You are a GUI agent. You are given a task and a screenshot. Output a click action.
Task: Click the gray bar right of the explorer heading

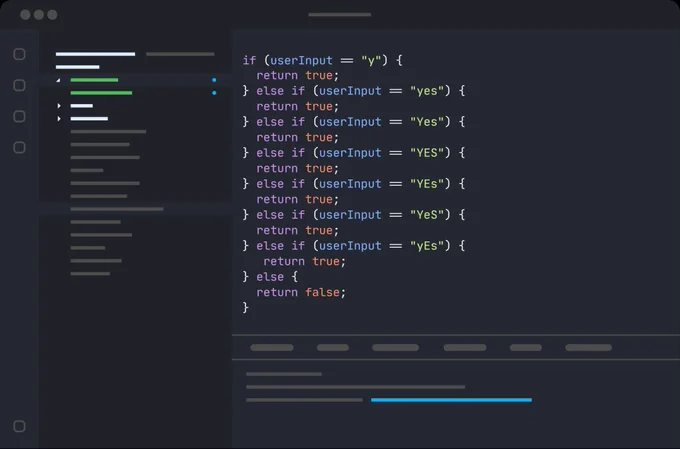tap(180, 54)
